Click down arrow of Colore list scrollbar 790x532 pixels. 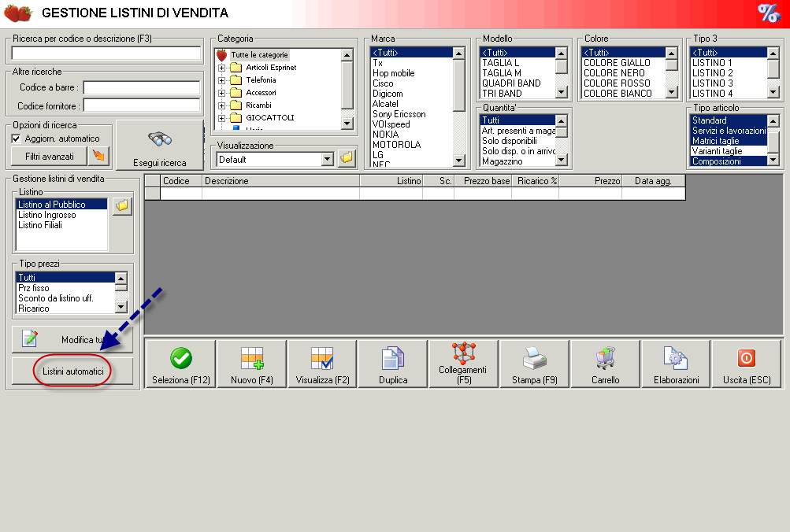point(672,92)
